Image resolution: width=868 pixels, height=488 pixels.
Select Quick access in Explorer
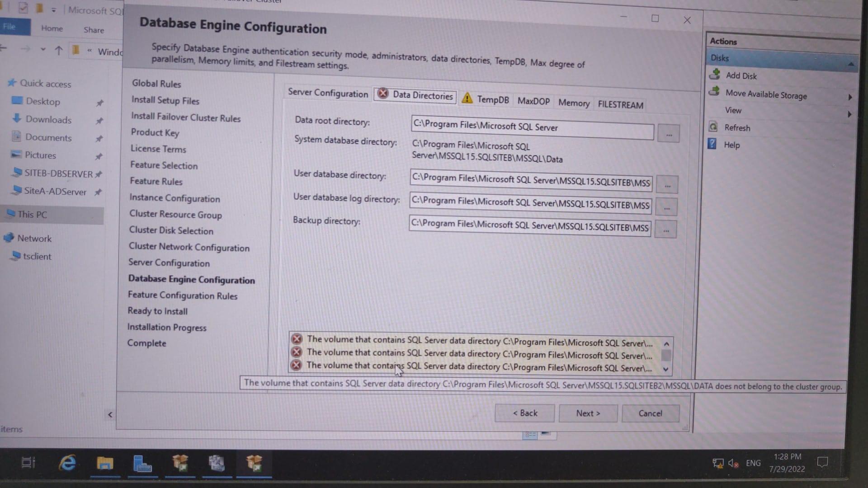coord(45,84)
